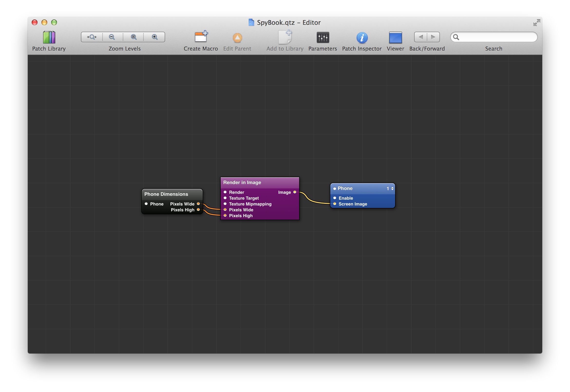Screen dimensions: 570x392
Task: Click the 'Zoom Levels' toolbar label
Action: tap(125, 49)
